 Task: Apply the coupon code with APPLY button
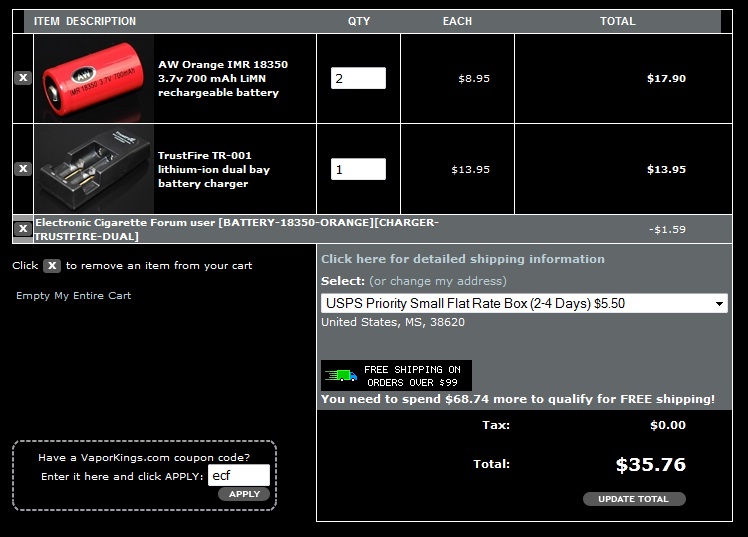pos(244,494)
